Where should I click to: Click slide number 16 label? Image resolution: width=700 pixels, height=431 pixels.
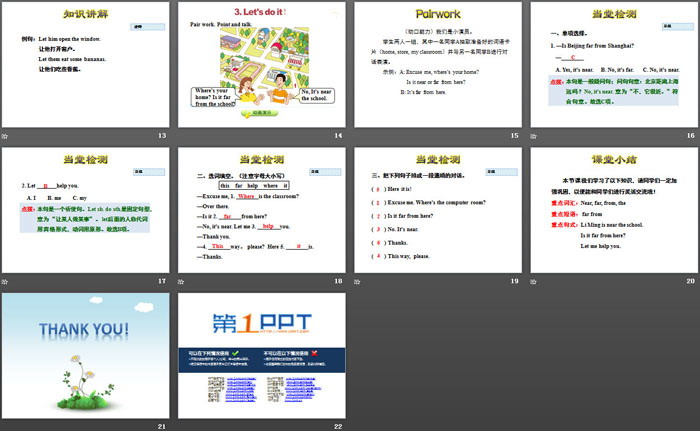click(x=691, y=135)
